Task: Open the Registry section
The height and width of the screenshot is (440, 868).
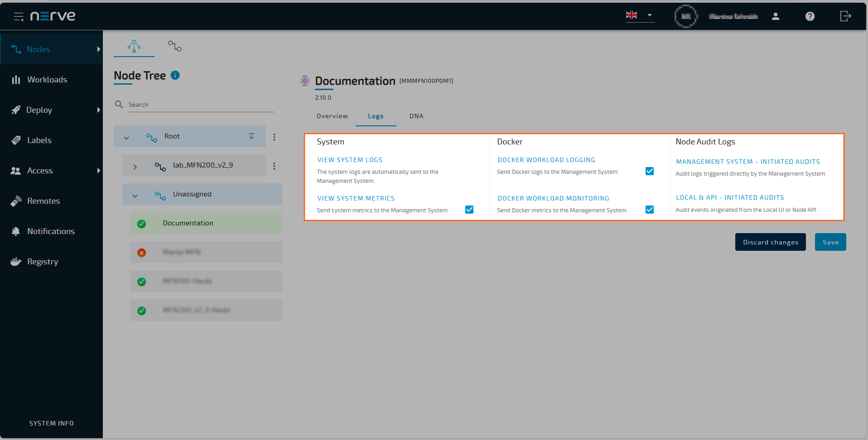Action: [42, 262]
